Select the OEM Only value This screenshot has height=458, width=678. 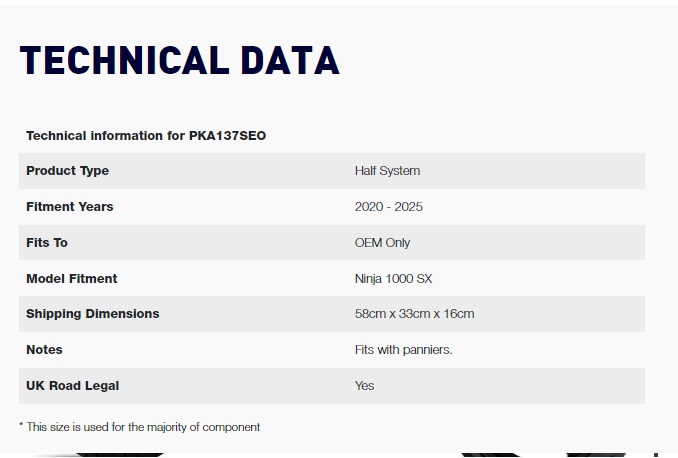point(382,243)
